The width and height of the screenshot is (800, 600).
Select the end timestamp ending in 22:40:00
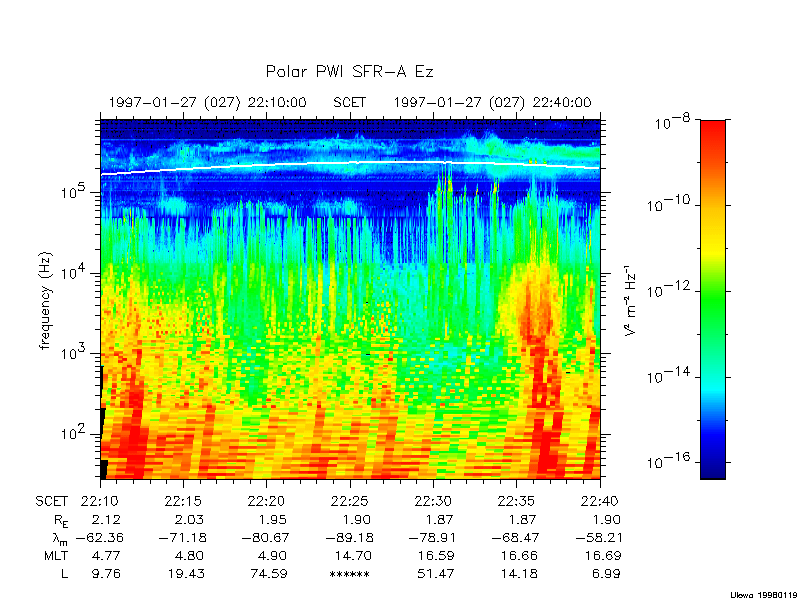492,102
